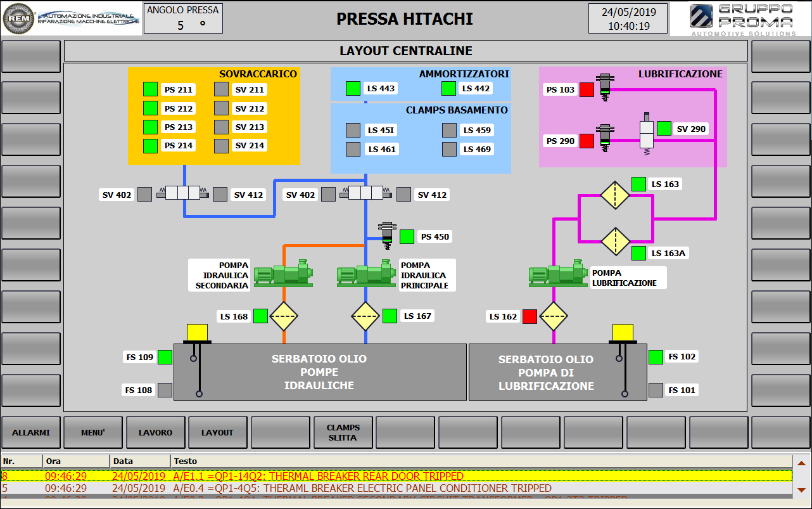This screenshot has width=812, height=509.
Task: Click the LS 461 grey indicator
Action: click(353, 150)
